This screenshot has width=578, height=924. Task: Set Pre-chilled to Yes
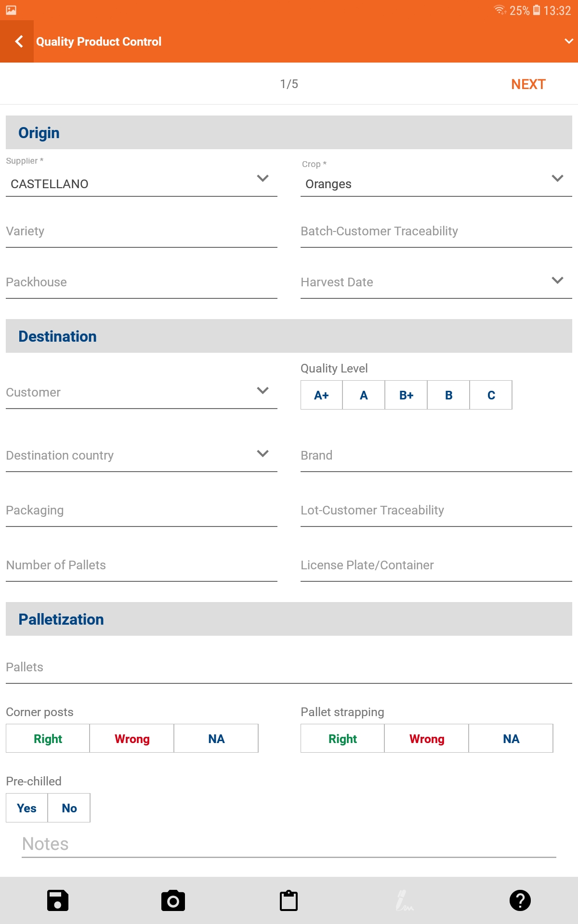point(26,808)
